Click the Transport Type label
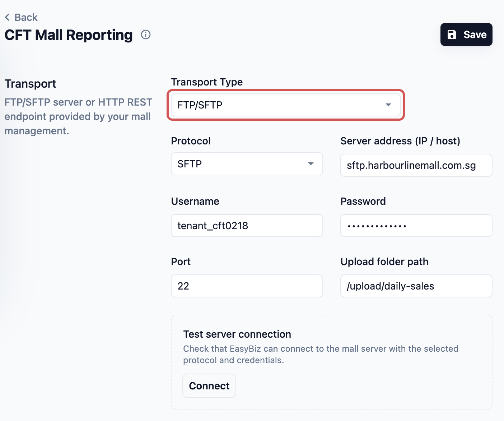The width and height of the screenshot is (504, 421). pyautogui.click(x=207, y=82)
